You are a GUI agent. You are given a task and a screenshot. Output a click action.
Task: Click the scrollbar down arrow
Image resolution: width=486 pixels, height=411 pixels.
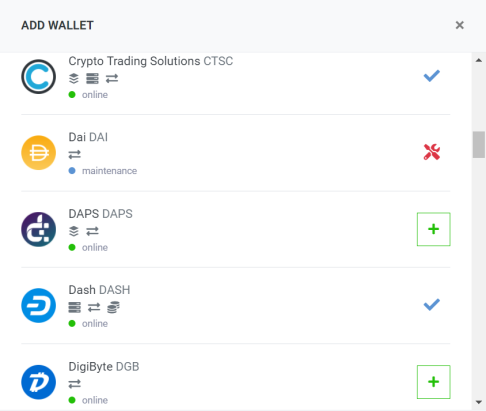coord(479,402)
